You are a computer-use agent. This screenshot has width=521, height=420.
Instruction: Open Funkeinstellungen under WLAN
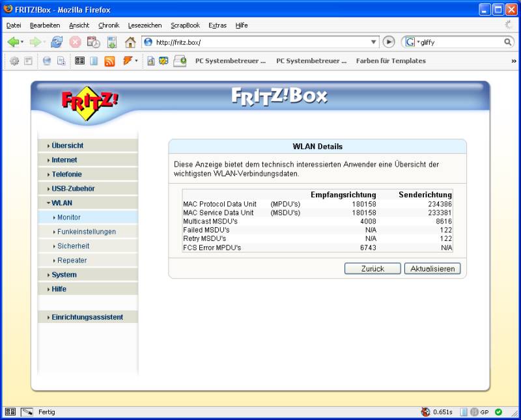point(88,231)
